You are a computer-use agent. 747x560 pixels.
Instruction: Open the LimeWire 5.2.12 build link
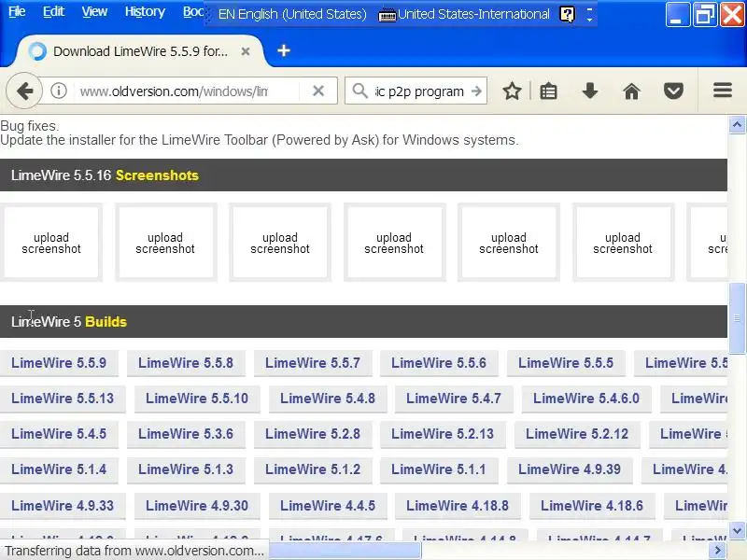point(577,434)
